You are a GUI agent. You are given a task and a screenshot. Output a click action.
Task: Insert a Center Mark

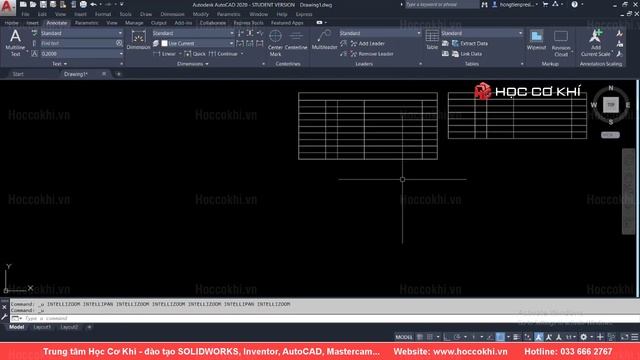[275, 42]
